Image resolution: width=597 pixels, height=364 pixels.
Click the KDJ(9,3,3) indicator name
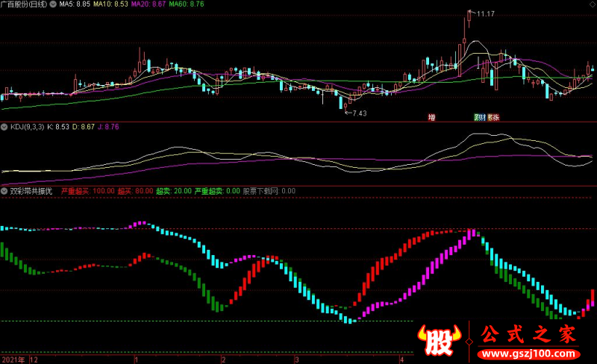click(x=27, y=127)
